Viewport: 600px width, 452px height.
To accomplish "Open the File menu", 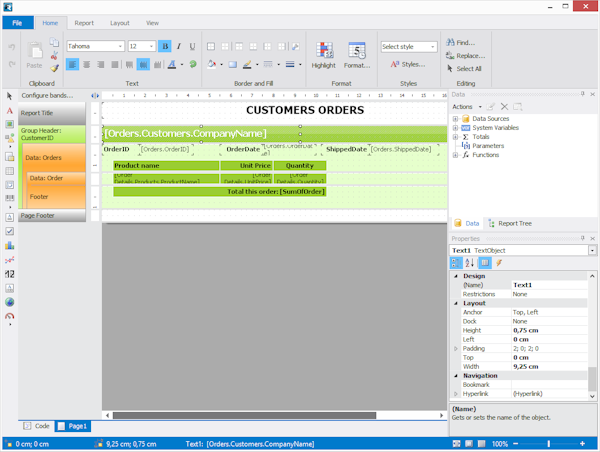I will pyautogui.click(x=18, y=23).
